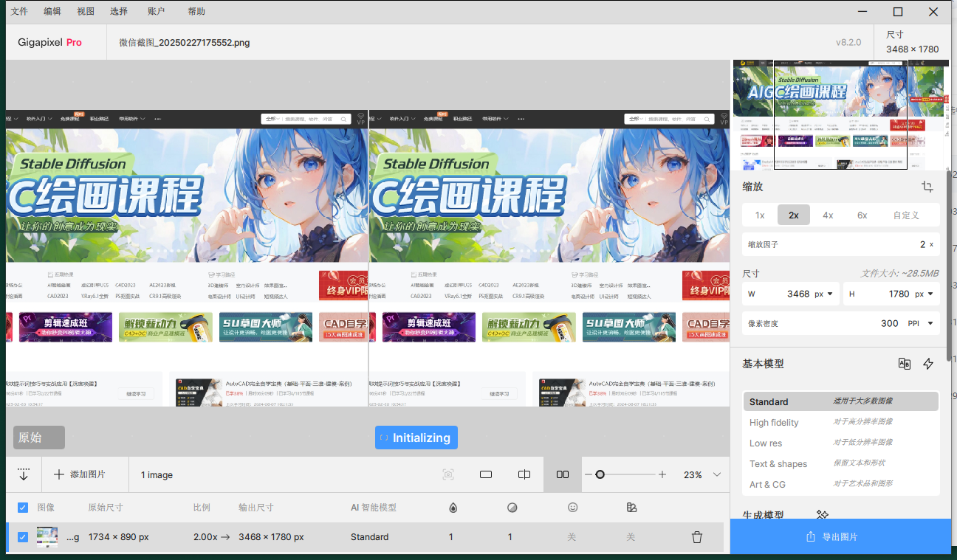Image resolution: width=957 pixels, height=560 pixels.
Task: Click the zoom slider handle
Action: tap(600, 474)
